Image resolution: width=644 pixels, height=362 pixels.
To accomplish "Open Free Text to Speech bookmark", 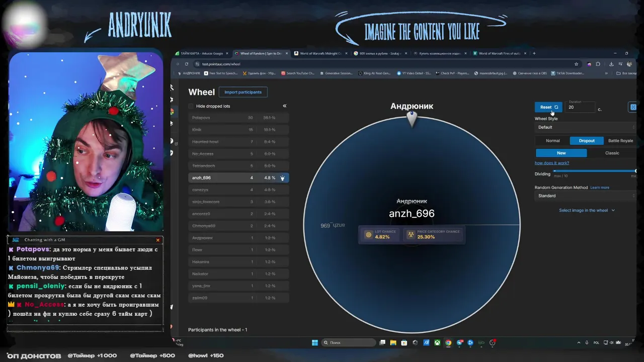I will point(221,73).
